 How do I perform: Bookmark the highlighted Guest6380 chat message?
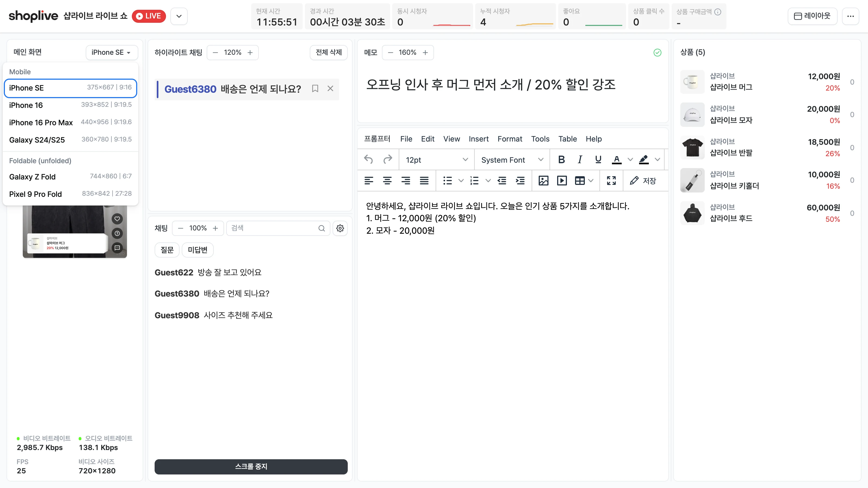tap(315, 89)
